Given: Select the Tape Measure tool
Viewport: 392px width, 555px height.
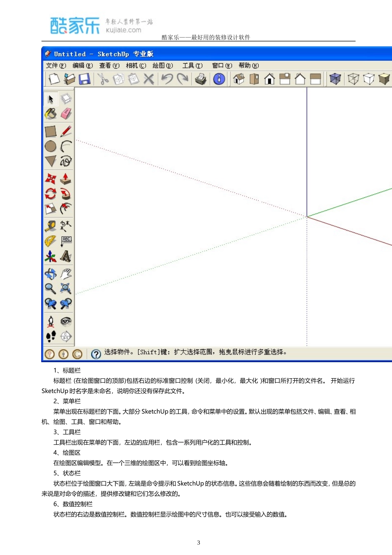Looking at the screenshot, I should 51,226.
